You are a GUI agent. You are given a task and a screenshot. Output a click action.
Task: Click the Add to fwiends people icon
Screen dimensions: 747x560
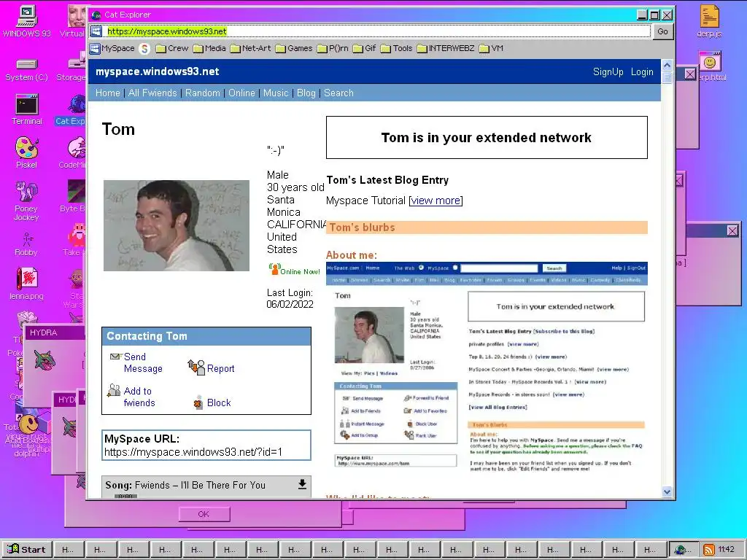click(x=114, y=391)
